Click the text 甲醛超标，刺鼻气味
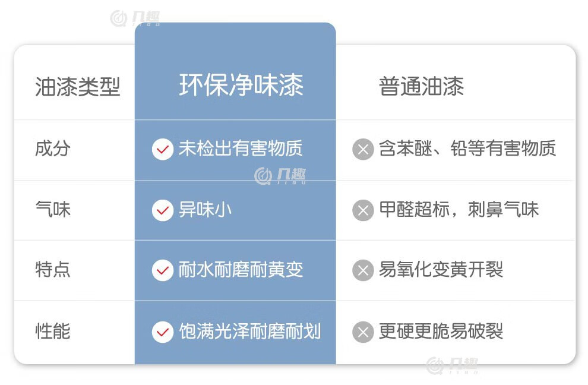Image resolution: width=588 pixels, height=385 pixels. (x=459, y=209)
